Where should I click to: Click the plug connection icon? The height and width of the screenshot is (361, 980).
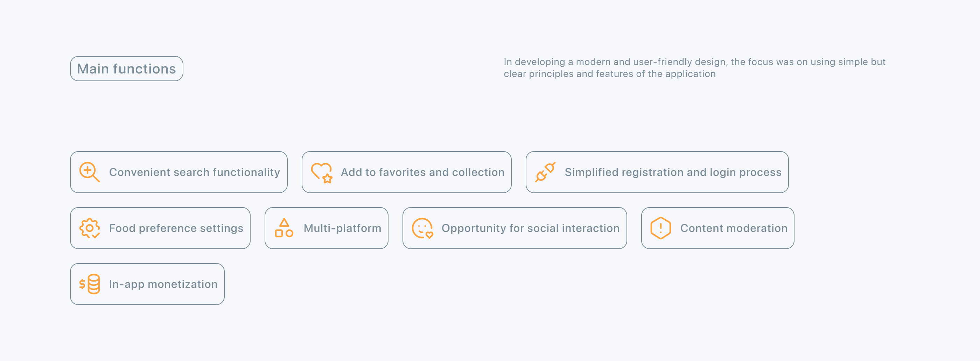[x=545, y=172]
